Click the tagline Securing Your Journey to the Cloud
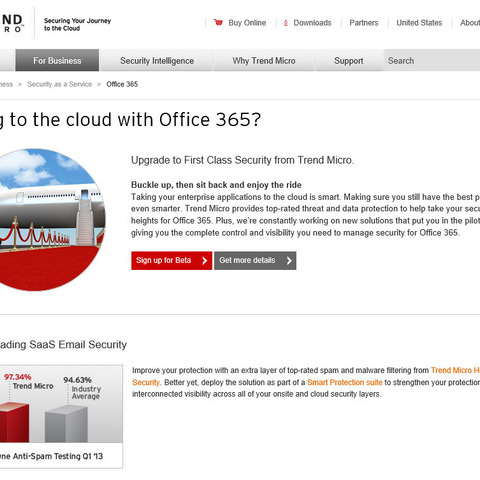 [77, 24]
